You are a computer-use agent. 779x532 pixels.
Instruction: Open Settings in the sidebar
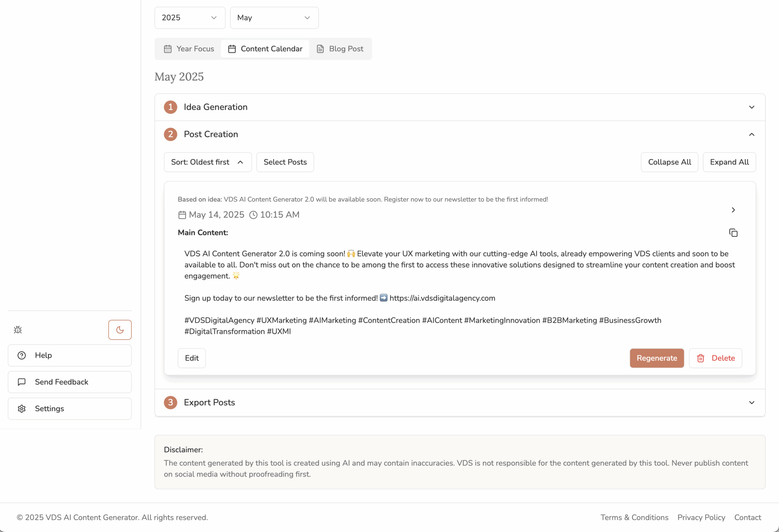[70, 409]
